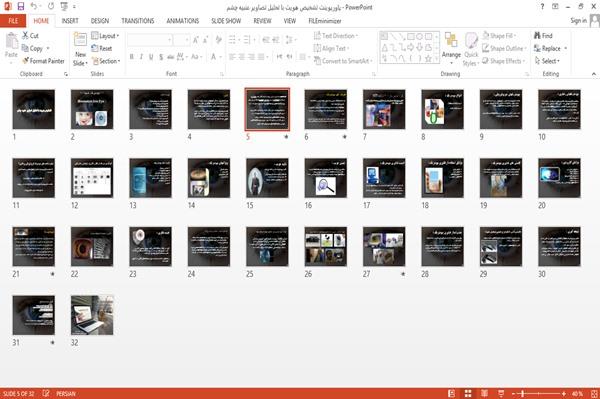The width and height of the screenshot is (600, 399).
Task: Switch to the REVIEW tab
Action: 262,21
